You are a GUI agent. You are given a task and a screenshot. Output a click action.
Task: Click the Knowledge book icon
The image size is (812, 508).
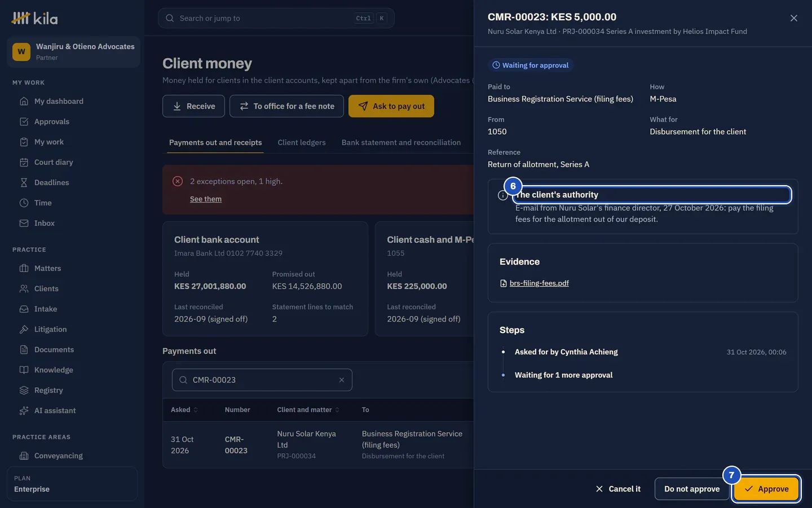click(x=24, y=370)
